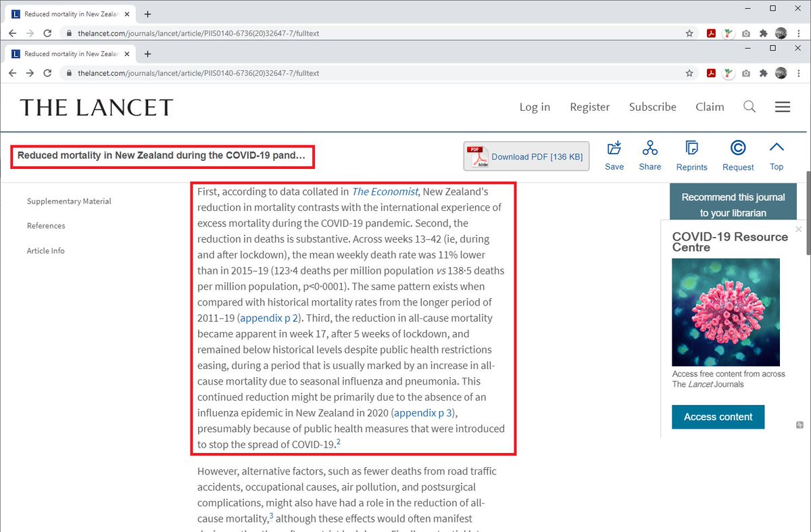Click the camera extension icon in the back window

(745, 32)
